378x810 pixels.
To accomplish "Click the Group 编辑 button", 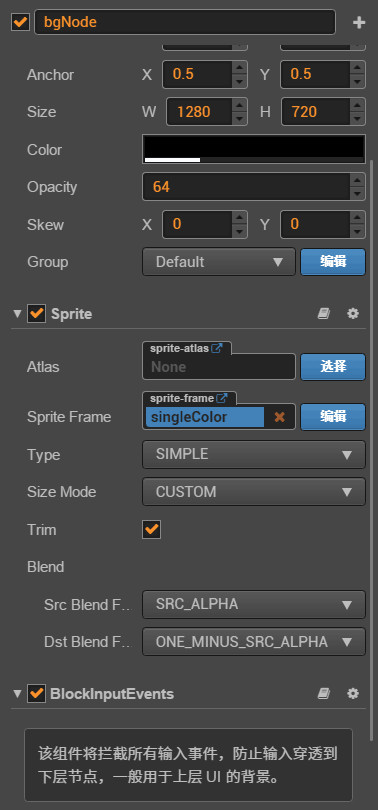I will click(333, 262).
